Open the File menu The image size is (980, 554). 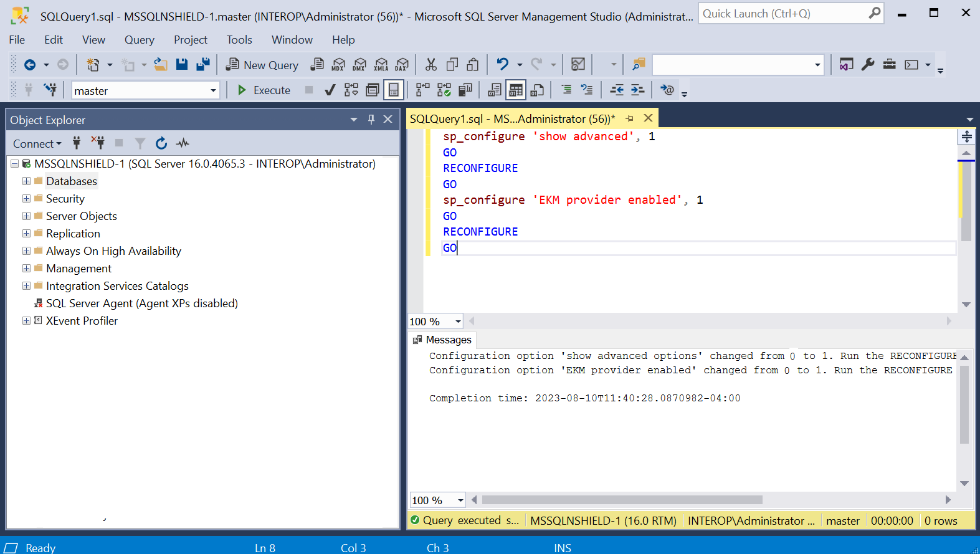click(x=17, y=40)
